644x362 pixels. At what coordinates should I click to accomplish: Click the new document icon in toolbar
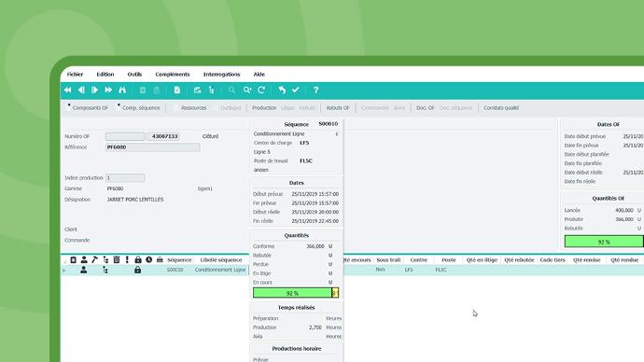[x=177, y=90]
